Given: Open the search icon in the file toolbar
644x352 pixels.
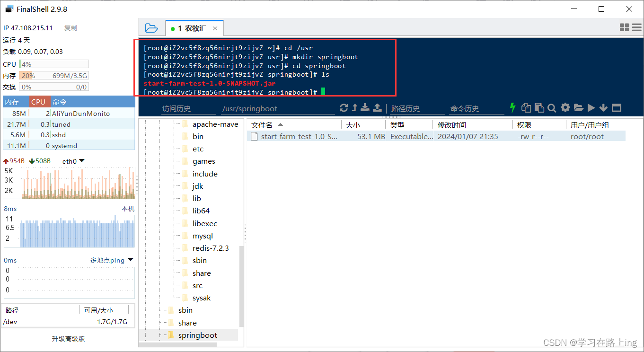Looking at the screenshot, I should click(x=552, y=108).
